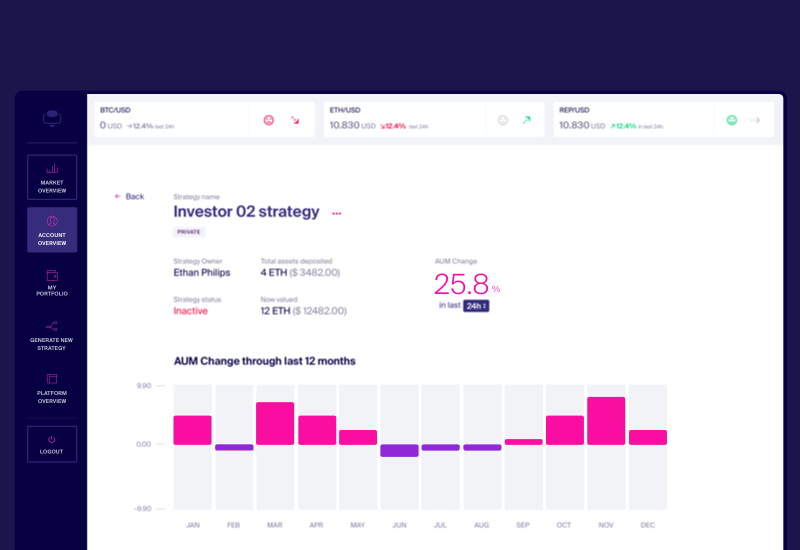Expand the 24h time range dropdown
The width and height of the screenshot is (800, 550).
pyautogui.click(x=476, y=306)
